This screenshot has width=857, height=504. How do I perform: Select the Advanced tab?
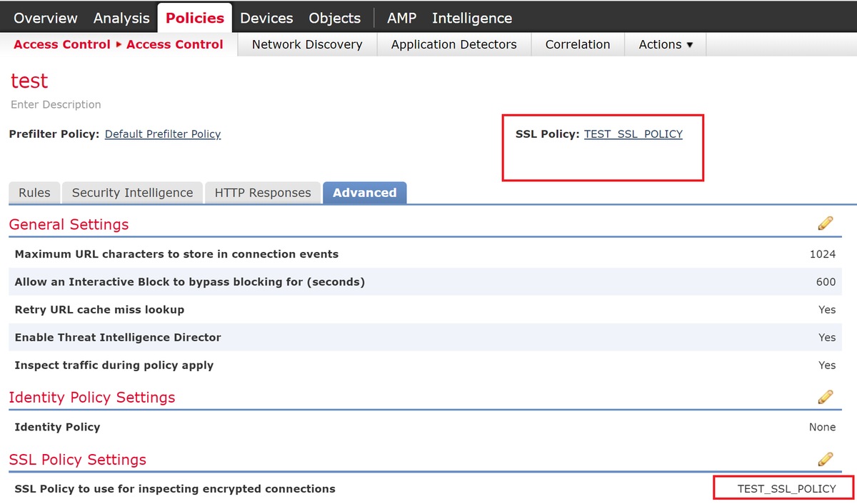pos(365,192)
